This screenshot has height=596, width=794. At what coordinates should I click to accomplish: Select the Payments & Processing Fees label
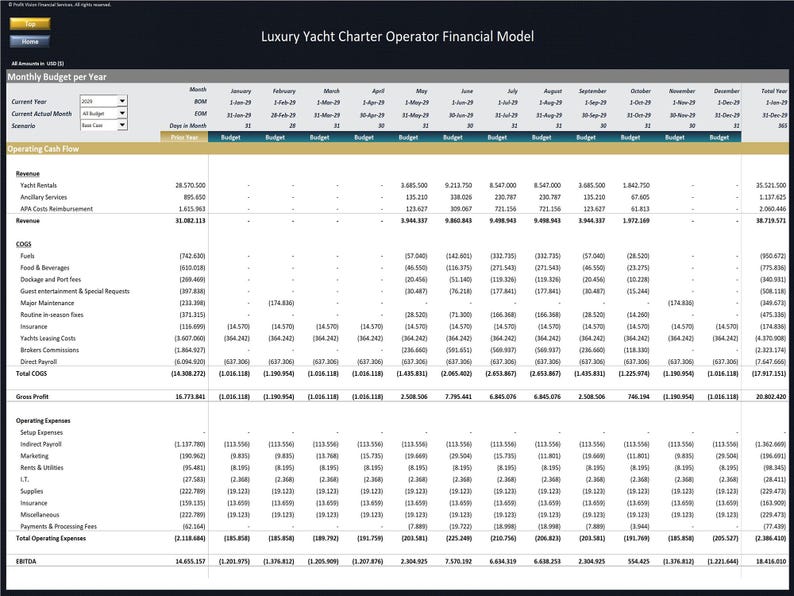pos(58,526)
